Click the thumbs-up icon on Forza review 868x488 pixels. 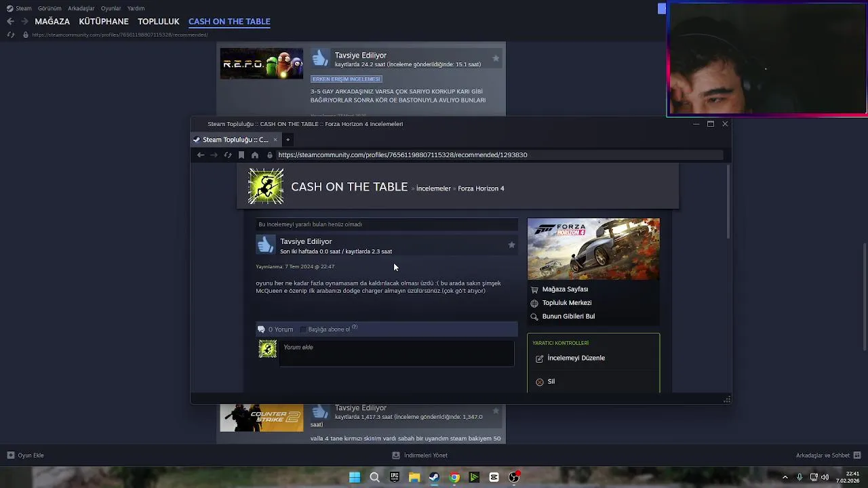pyautogui.click(x=266, y=245)
